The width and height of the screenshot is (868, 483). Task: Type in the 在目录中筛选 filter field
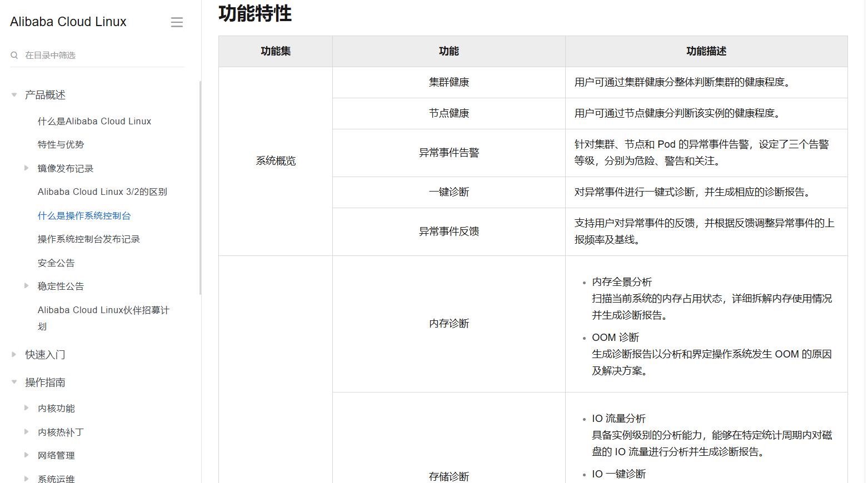pos(100,56)
